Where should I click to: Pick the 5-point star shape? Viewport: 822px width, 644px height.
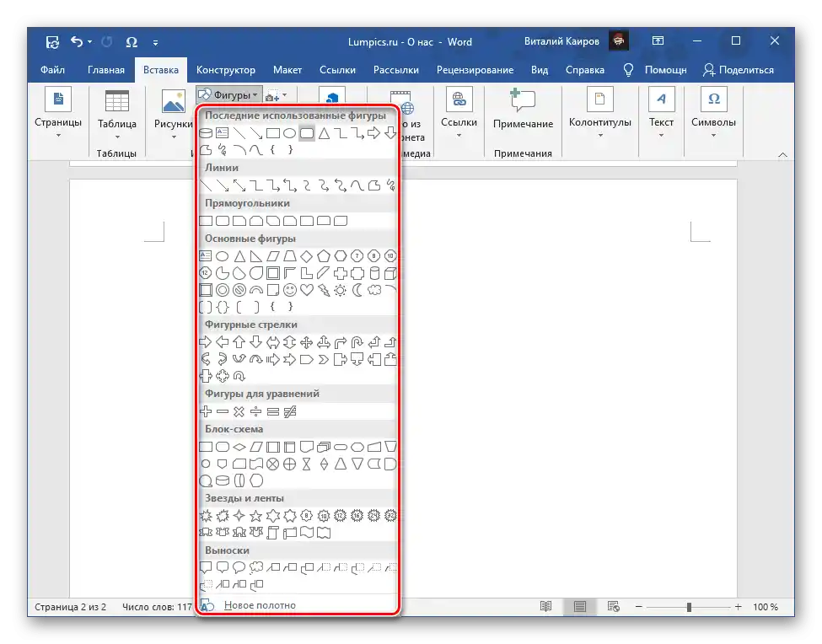click(x=256, y=516)
